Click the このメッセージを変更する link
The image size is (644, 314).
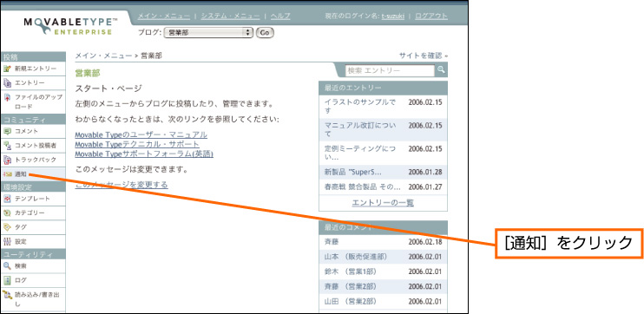[x=122, y=185]
